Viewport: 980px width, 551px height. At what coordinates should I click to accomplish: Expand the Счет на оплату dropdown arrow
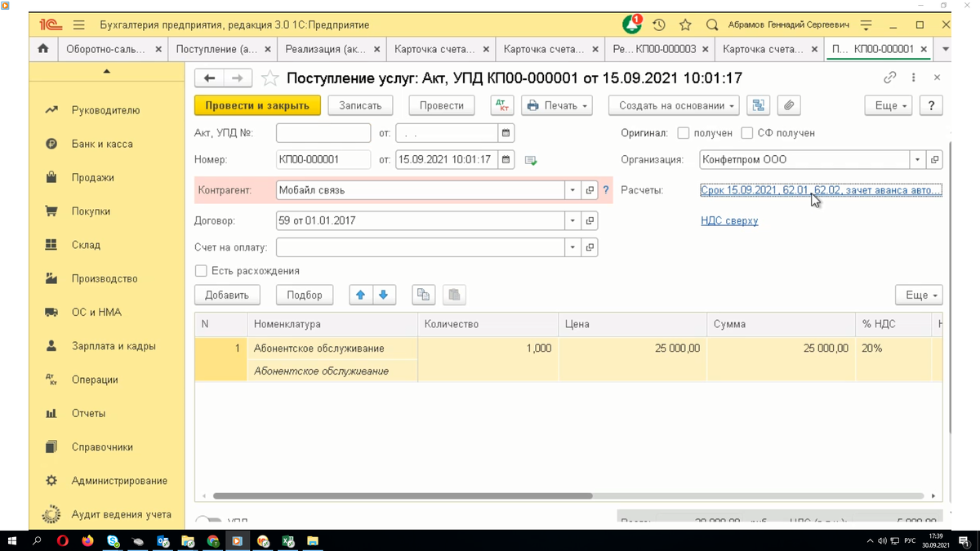coord(572,247)
